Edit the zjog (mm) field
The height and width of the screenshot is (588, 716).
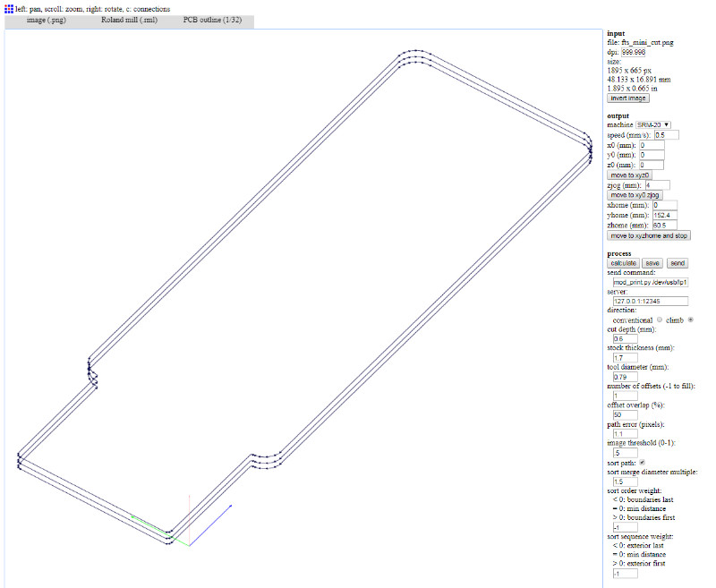(x=658, y=185)
